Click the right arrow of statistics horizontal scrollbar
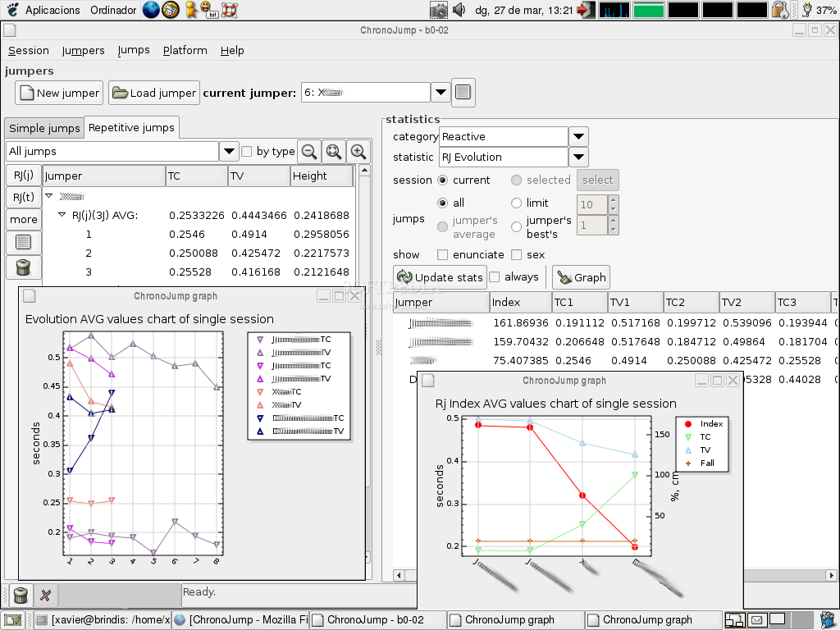Viewport: 840px width, 630px height. click(831, 575)
